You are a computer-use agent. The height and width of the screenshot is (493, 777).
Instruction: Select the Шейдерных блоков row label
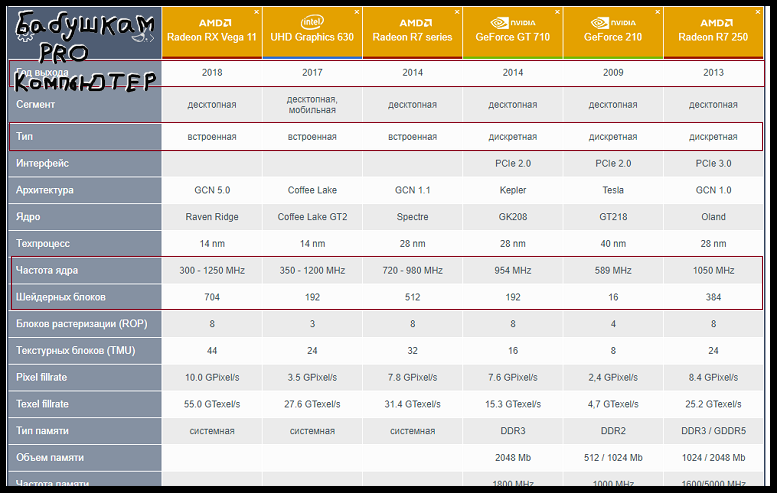(x=60, y=297)
